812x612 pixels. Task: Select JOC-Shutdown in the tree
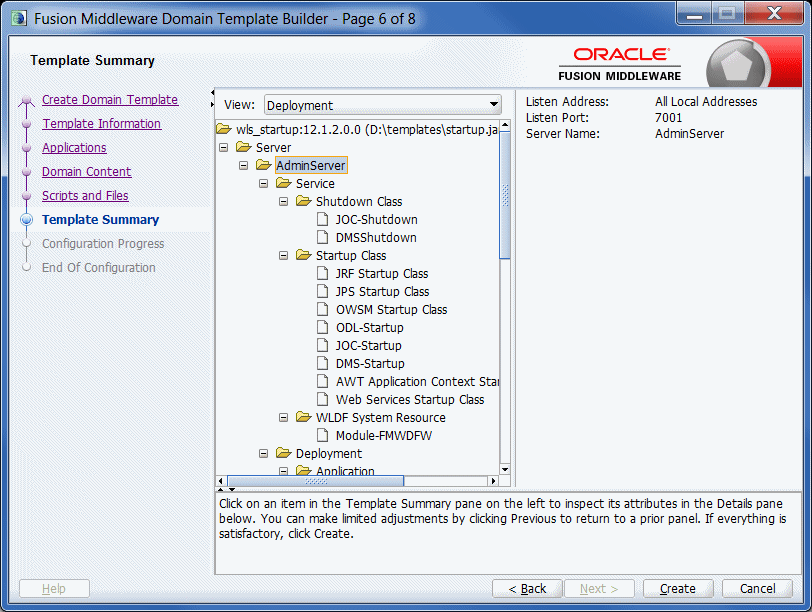click(x=376, y=220)
